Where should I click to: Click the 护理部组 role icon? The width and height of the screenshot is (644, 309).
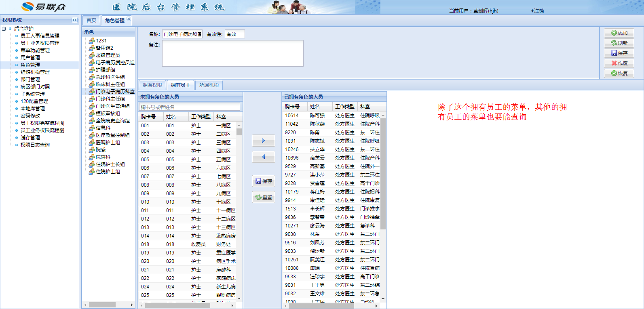[x=92, y=70]
